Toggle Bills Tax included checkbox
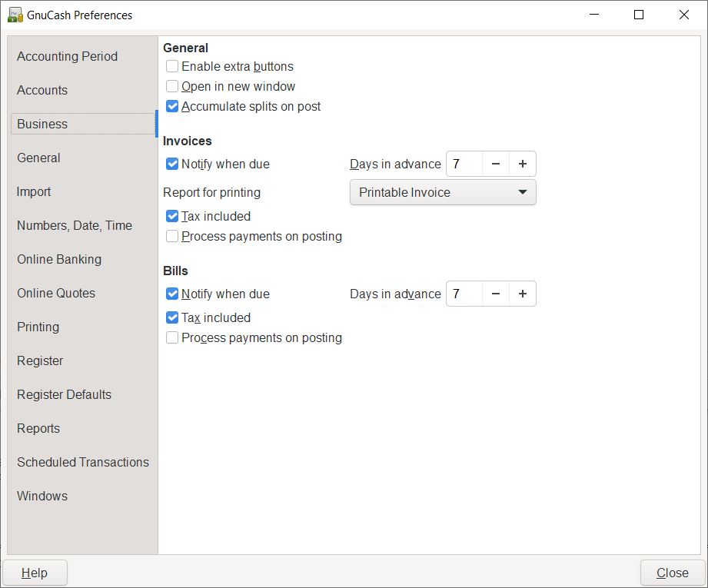 click(x=172, y=317)
